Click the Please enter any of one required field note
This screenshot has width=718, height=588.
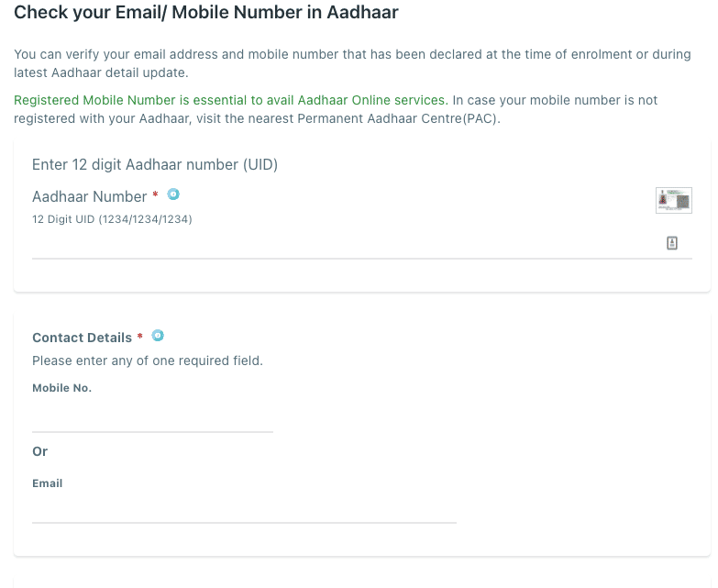coord(148,361)
